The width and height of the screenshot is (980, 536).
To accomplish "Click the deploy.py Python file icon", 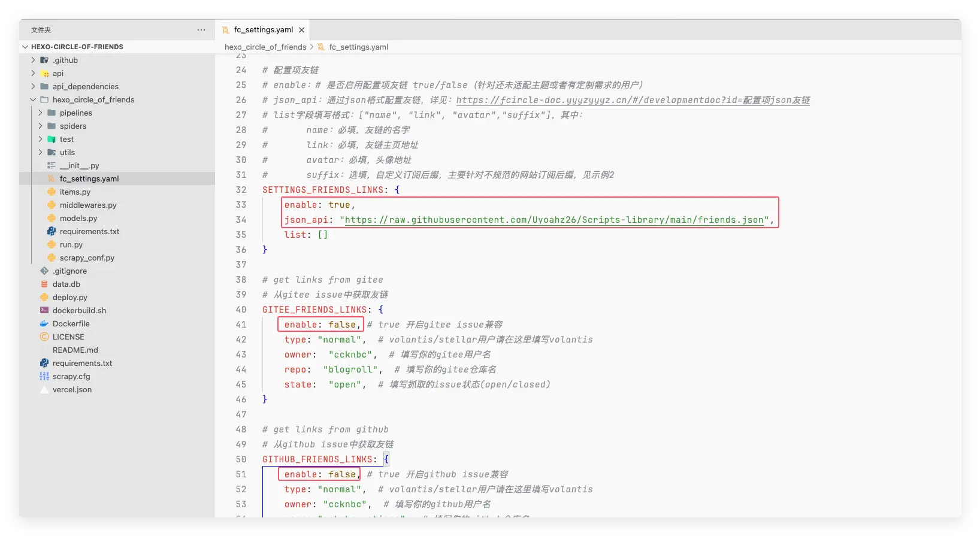I will click(44, 297).
